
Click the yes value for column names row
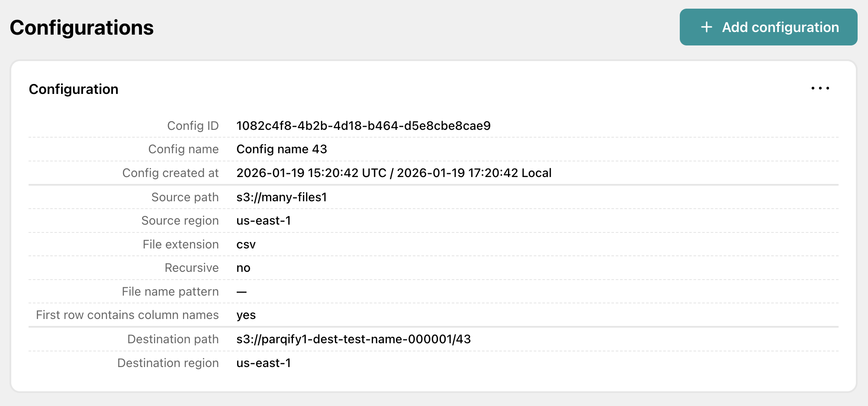coord(246,315)
